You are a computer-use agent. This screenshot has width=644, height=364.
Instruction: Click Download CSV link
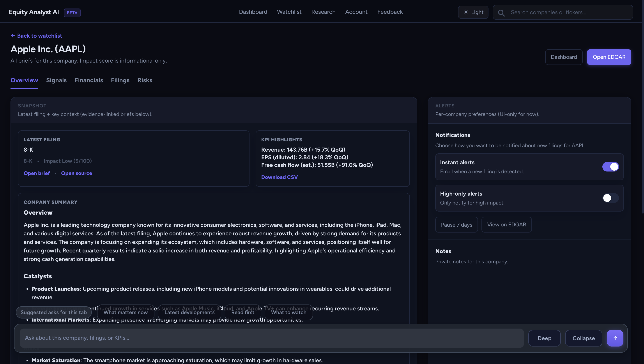(279, 177)
